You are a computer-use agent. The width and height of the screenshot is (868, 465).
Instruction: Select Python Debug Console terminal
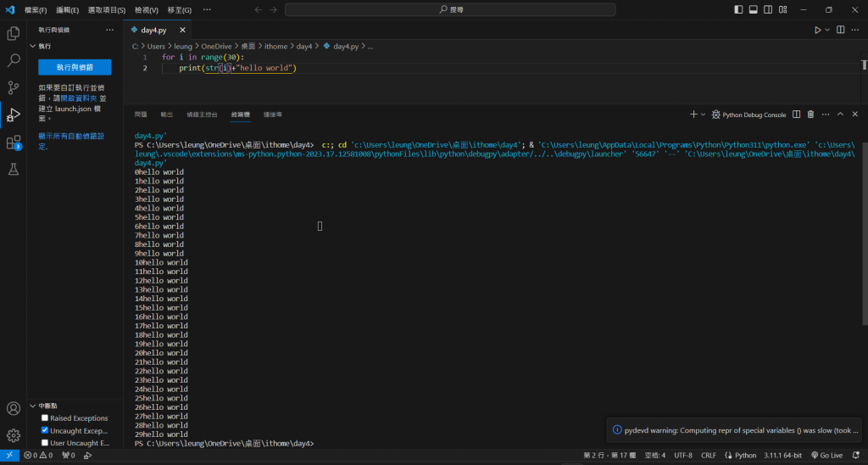pyautogui.click(x=748, y=115)
